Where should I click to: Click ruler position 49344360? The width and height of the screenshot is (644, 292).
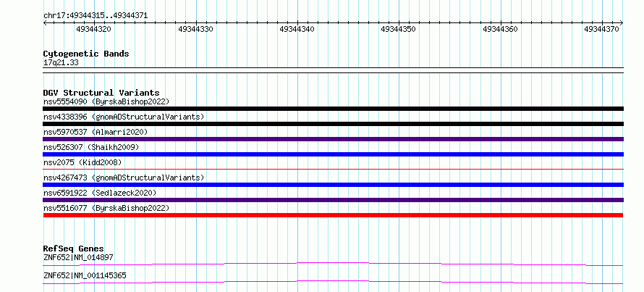pyautogui.click(x=500, y=29)
